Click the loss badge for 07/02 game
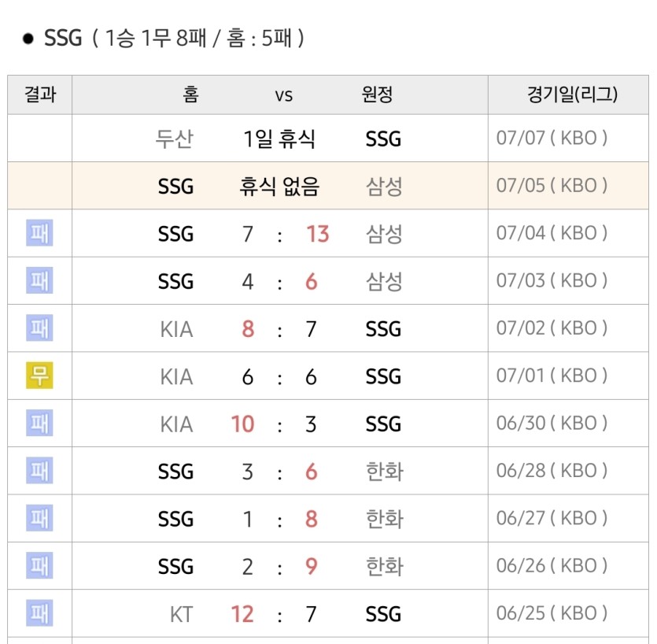Screen dimensions: 657x644 39,328
